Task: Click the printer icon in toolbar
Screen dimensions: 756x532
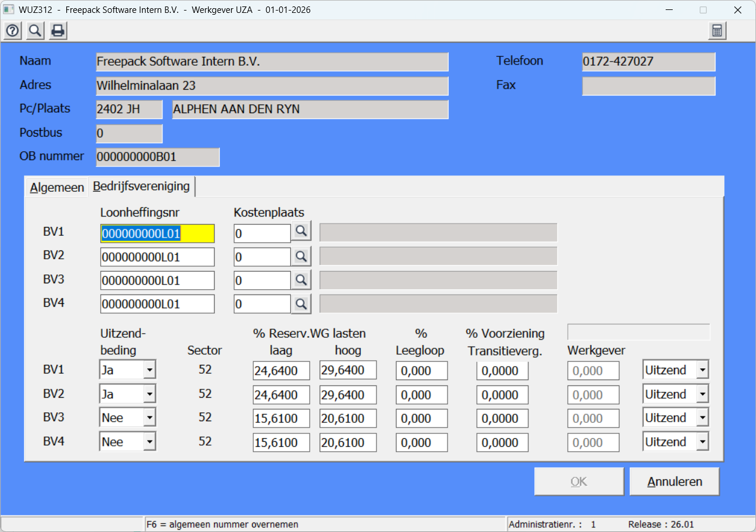Action: click(57, 31)
